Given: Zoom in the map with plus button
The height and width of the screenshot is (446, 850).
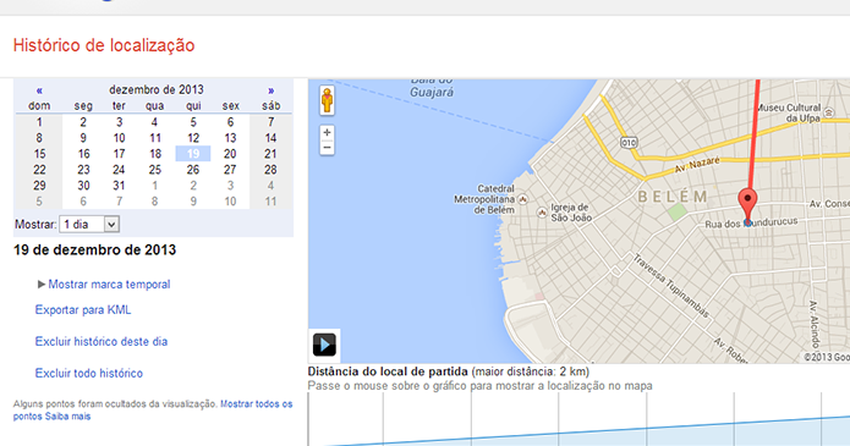Looking at the screenshot, I should pyautogui.click(x=327, y=132).
